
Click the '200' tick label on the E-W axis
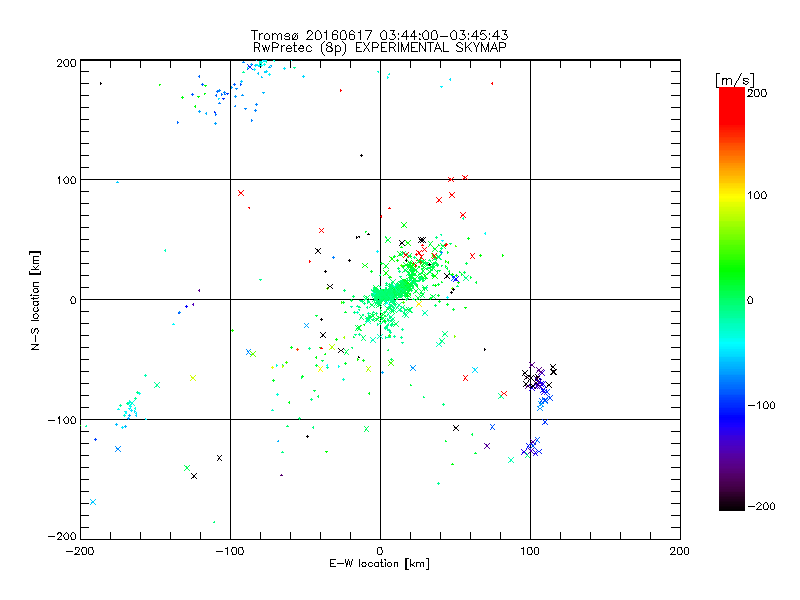(x=680, y=551)
